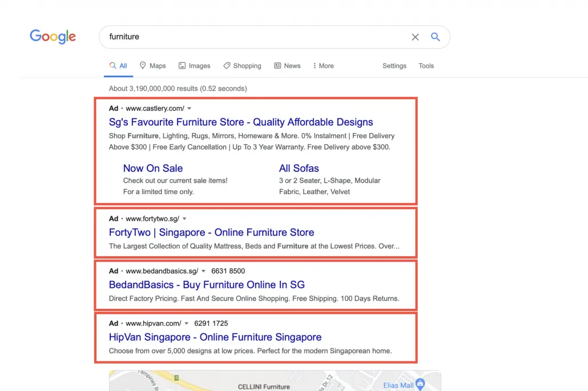Click the text Check out our current sale items!
This screenshot has height=391, width=588.
[175, 181]
